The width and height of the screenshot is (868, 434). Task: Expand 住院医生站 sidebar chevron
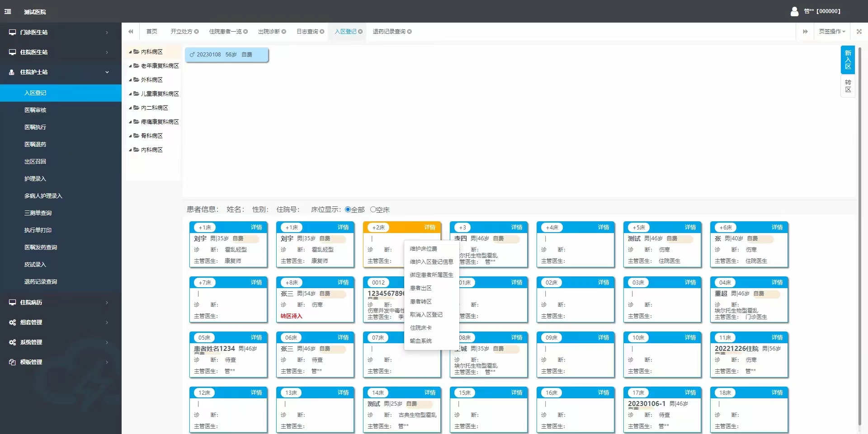107,52
